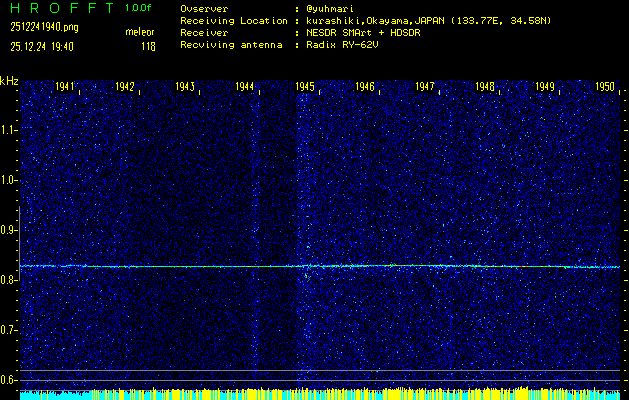Click the yellow signal level bar

pos(320,394)
